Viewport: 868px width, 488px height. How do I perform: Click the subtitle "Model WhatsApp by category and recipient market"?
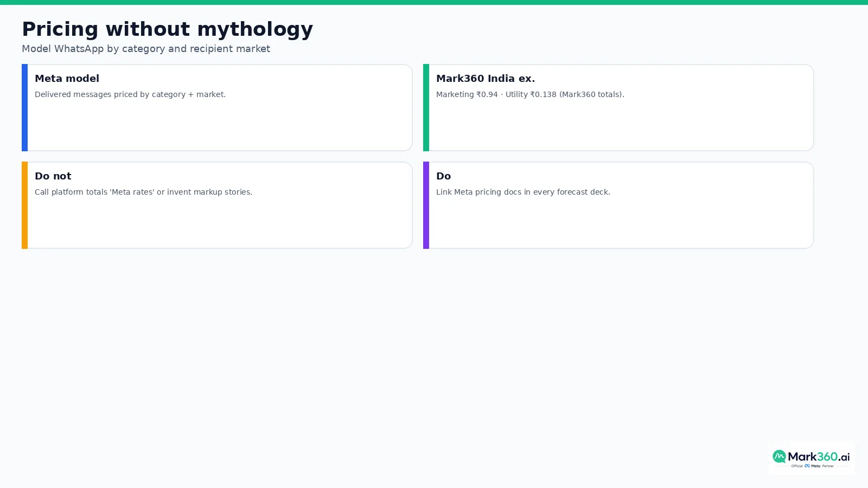[146, 49]
